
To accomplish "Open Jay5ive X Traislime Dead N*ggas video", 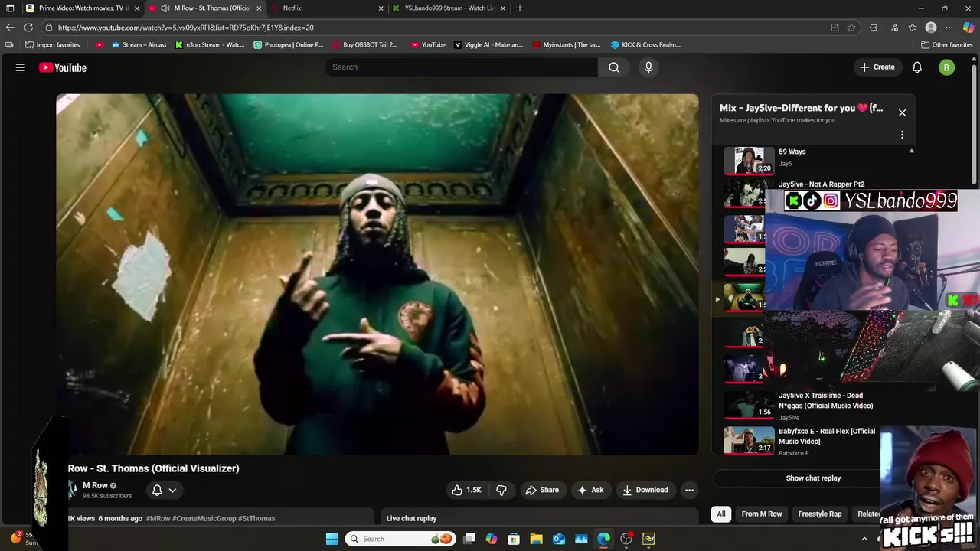I will pos(825,401).
